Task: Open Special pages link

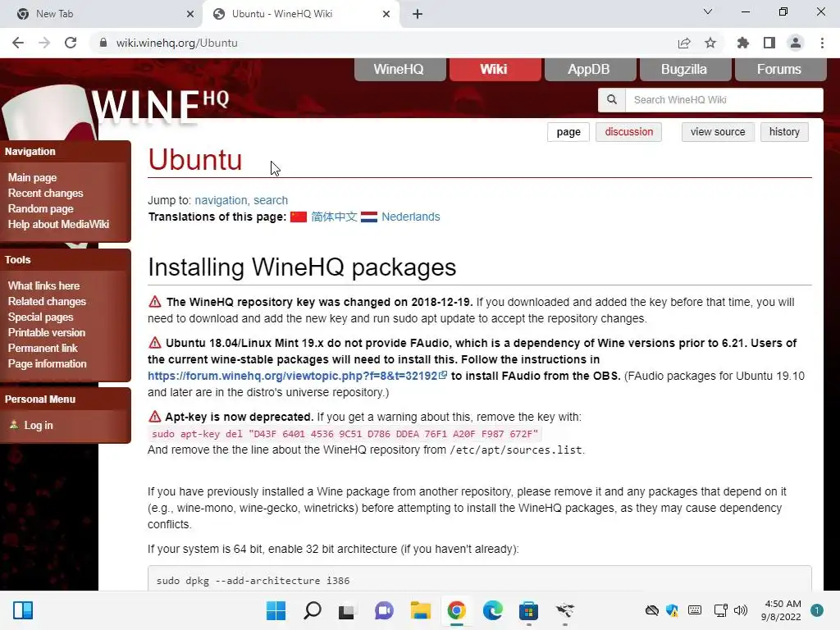Action: pyautogui.click(x=41, y=317)
